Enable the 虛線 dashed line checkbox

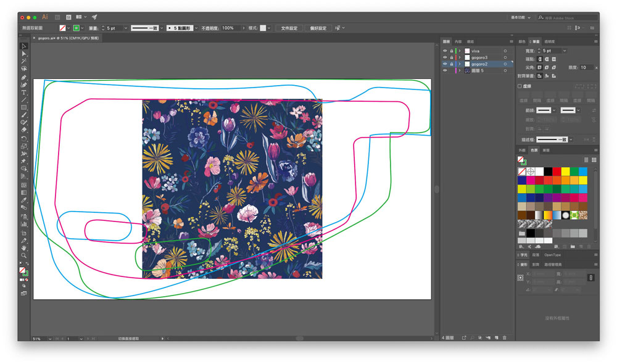[520, 86]
